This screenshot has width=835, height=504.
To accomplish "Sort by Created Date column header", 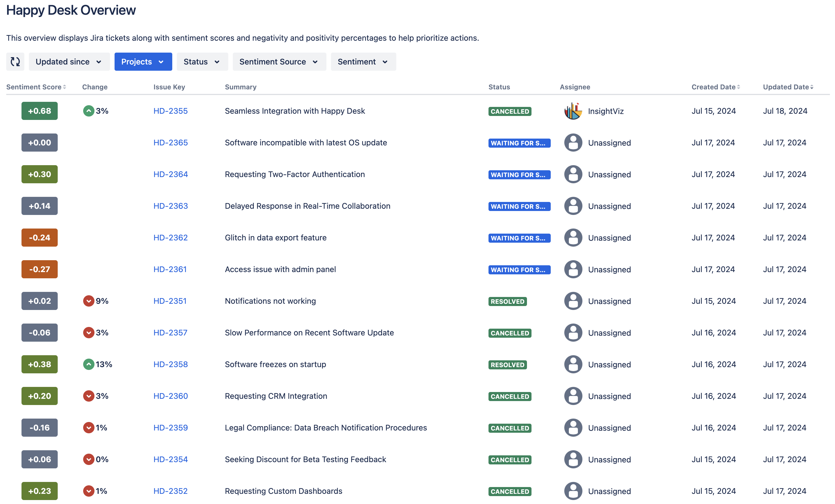I will tap(715, 87).
